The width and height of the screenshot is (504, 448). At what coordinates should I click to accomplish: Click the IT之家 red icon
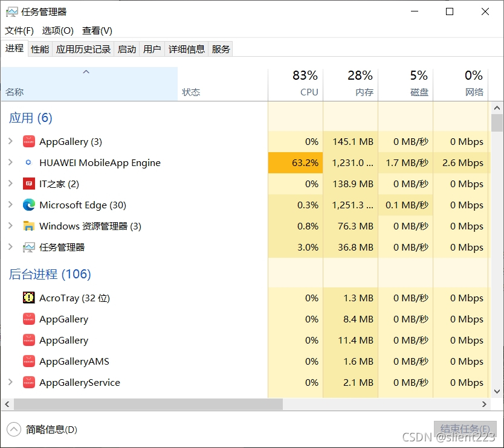pyautogui.click(x=29, y=184)
